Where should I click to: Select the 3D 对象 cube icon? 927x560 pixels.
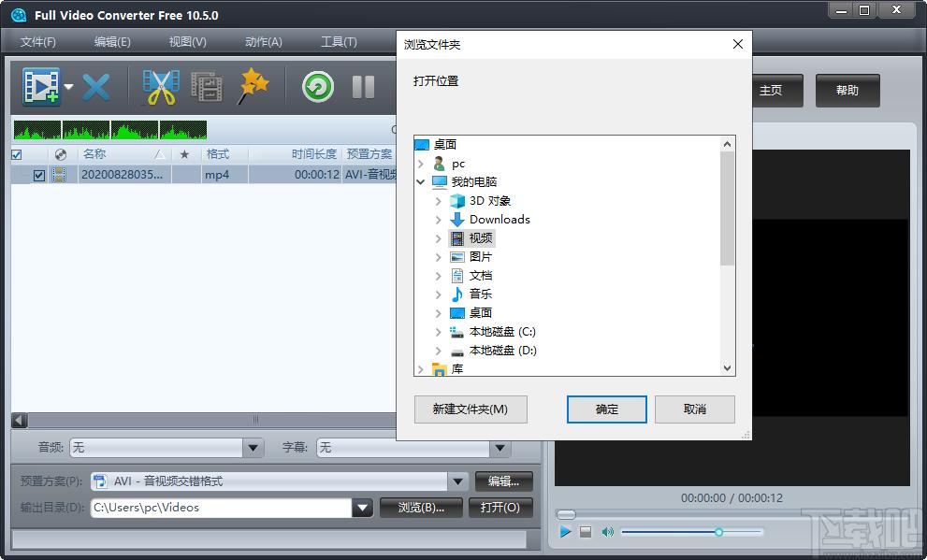(457, 201)
